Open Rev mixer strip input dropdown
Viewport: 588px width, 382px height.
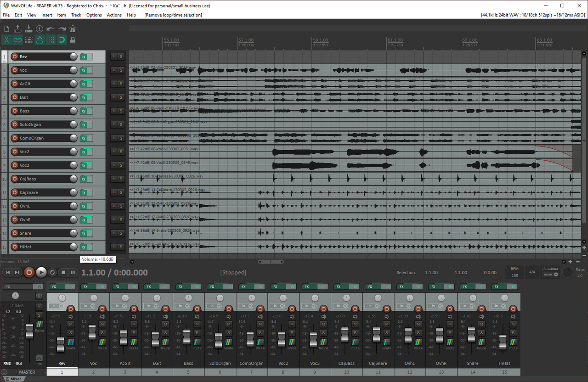pyautogui.click(x=56, y=306)
